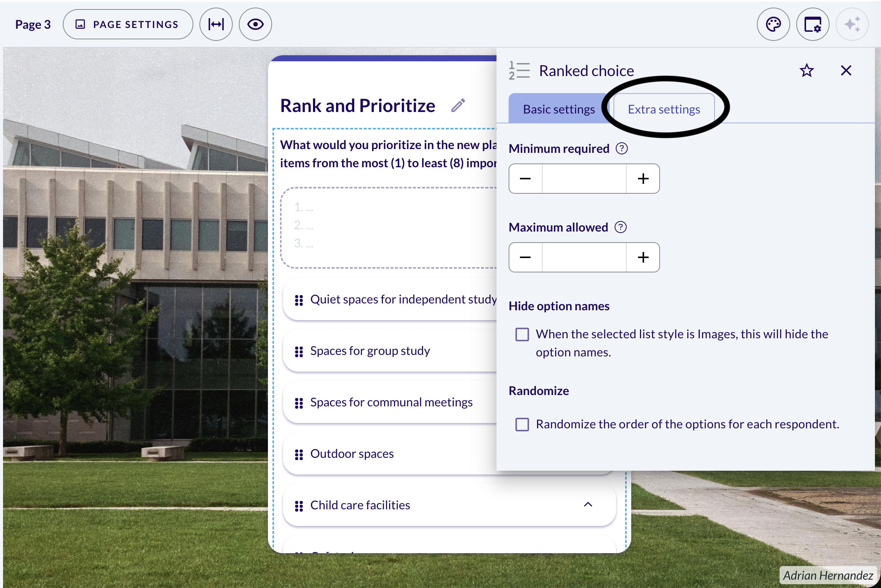Image resolution: width=881 pixels, height=588 pixels.
Task: Decrease Minimum required value
Action: pyautogui.click(x=525, y=179)
